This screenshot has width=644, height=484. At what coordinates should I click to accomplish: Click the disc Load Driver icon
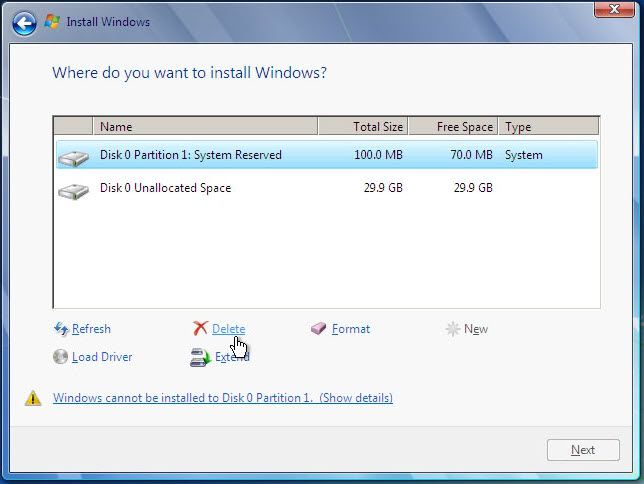[x=60, y=357]
